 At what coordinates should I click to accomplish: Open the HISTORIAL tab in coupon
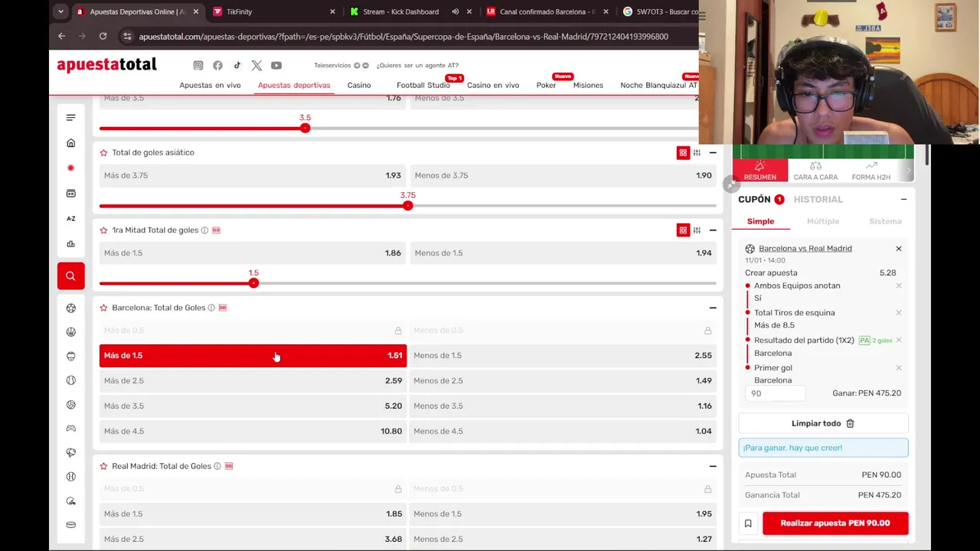click(x=818, y=199)
